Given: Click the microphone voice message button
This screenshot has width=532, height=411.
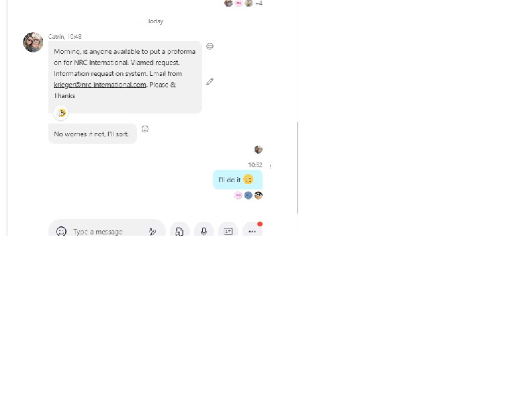Looking at the screenshot, I should pos(204,231).
